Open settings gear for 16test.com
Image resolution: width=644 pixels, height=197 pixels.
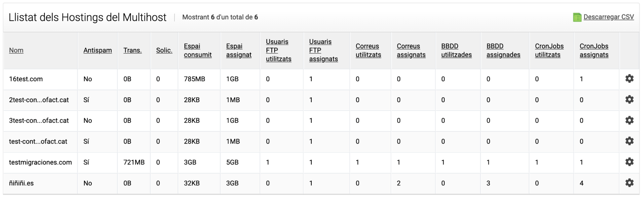pyautogui.click(x=629, y=79)
